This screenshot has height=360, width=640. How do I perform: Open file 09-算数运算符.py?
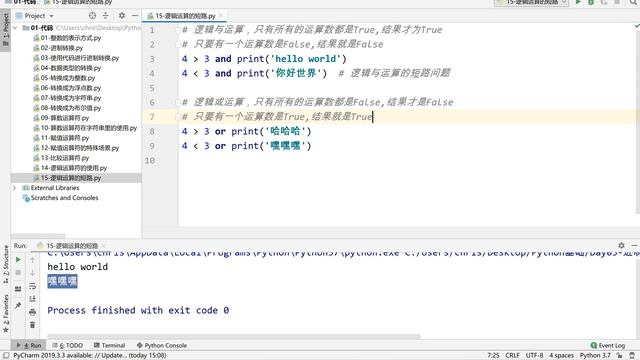61,118
